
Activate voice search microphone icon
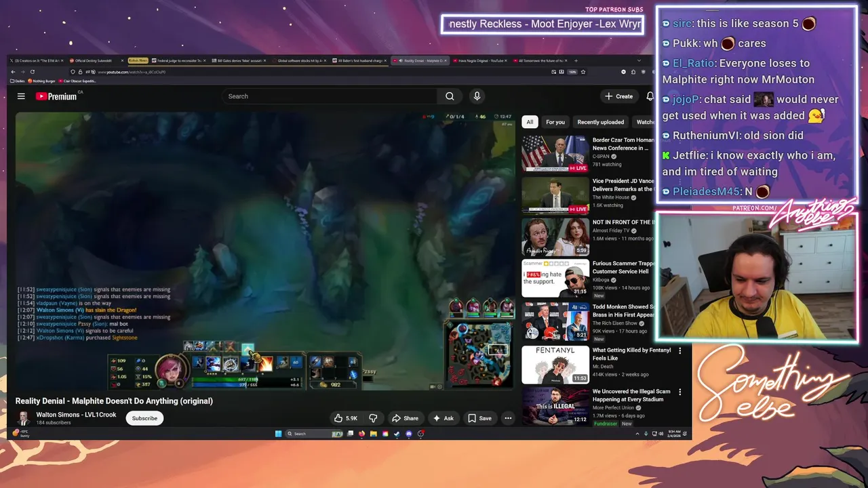tap(477, 96)
